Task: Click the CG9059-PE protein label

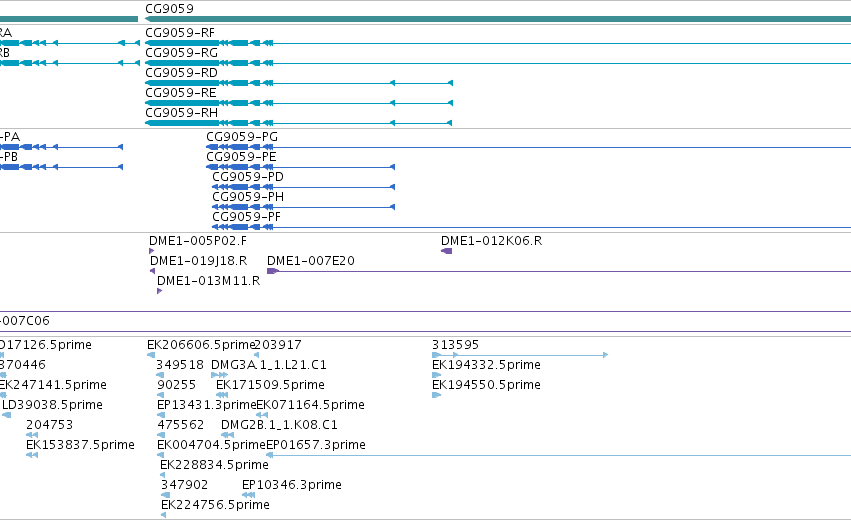Action: [x=242, y=157]
